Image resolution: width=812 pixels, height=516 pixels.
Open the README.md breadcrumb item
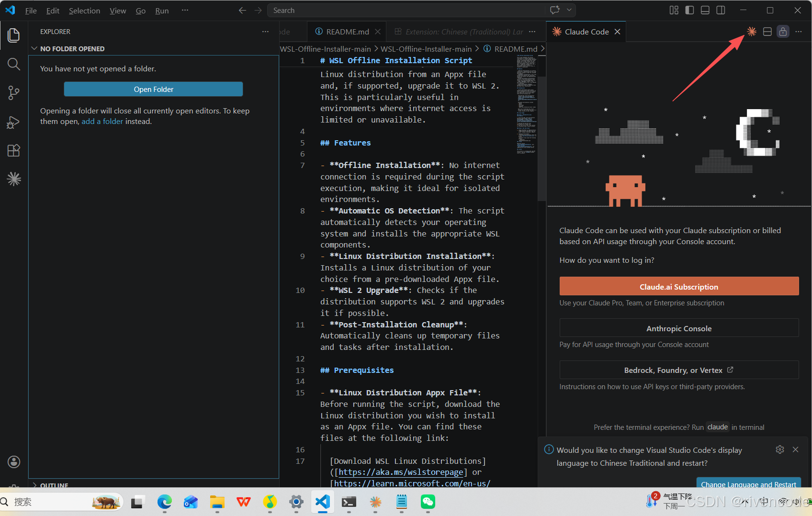click(510, 49)
